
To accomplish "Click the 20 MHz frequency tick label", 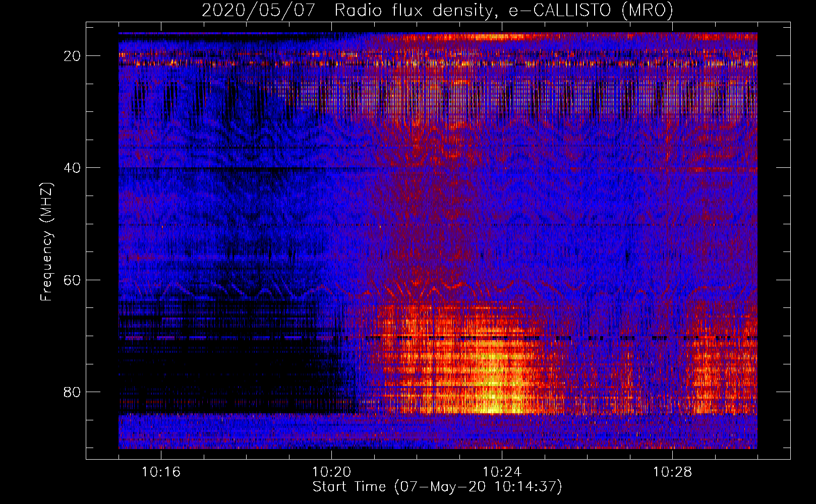I will (72, 56).
